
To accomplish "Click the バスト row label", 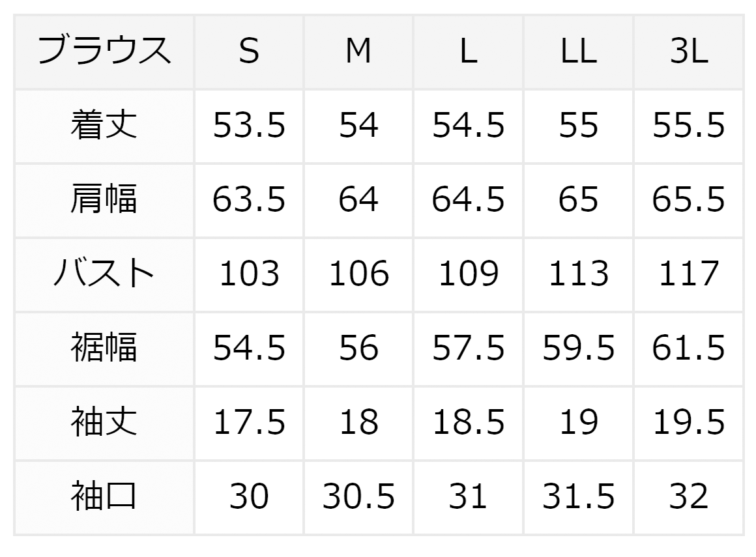I will [104, 275].
